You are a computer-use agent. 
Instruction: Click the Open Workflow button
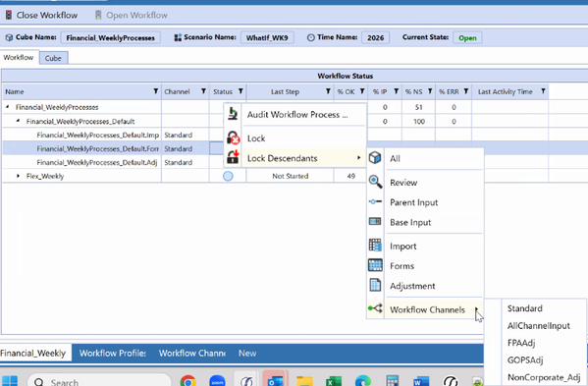coord(132,16)
